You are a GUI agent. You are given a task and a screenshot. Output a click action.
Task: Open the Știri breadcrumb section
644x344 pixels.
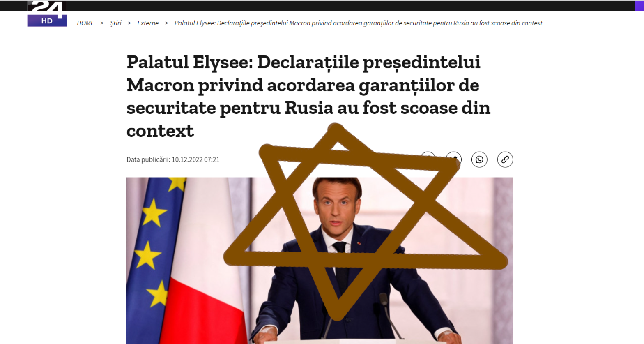click(116, 23)
